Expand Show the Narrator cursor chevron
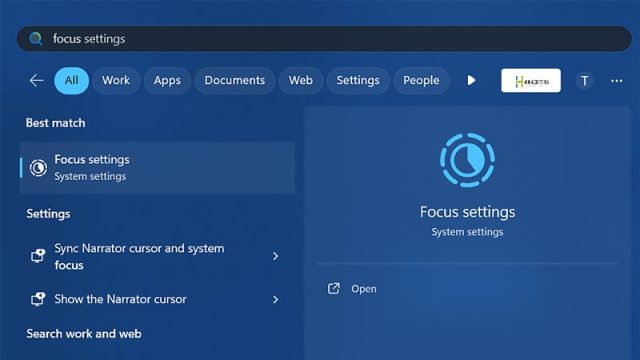Screen dimensions: 640x360 click(x=276, y=300)
